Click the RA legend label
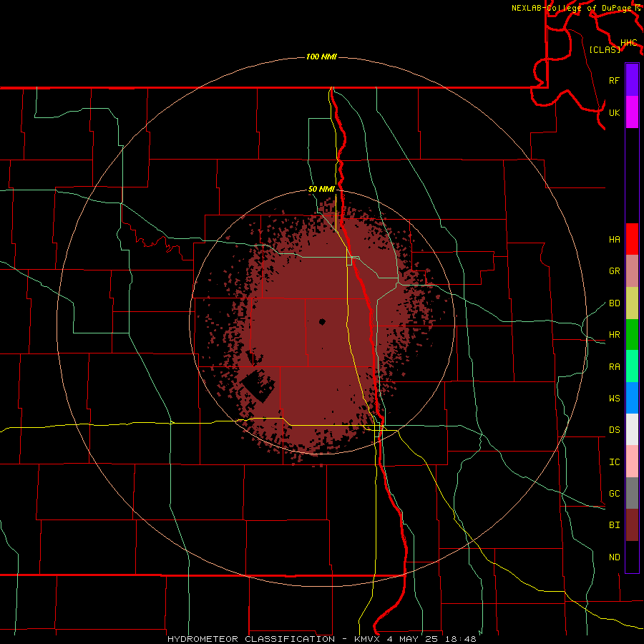The width and height of the screenshot is (644, 644). pyautogui.click(x=614, y=367)
